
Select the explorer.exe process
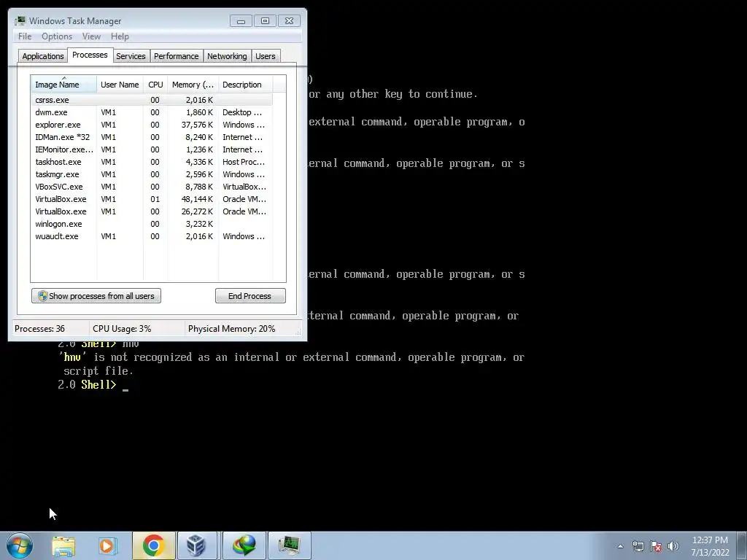coord(152,125)
